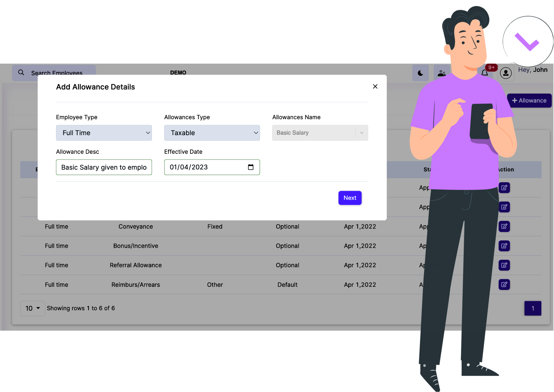Click the Add Allowance plus button
554x392 pixels.
[x=529, y=101]
